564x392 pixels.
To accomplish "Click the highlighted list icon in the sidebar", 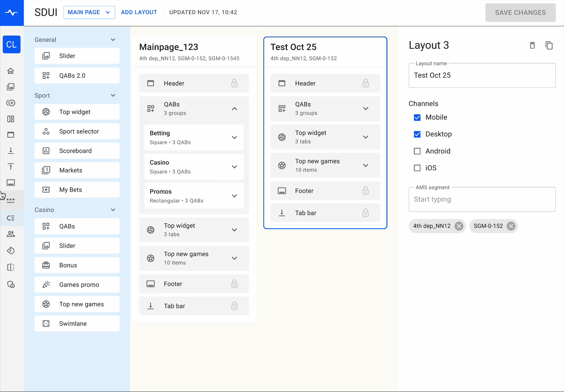I will point(11,218).
